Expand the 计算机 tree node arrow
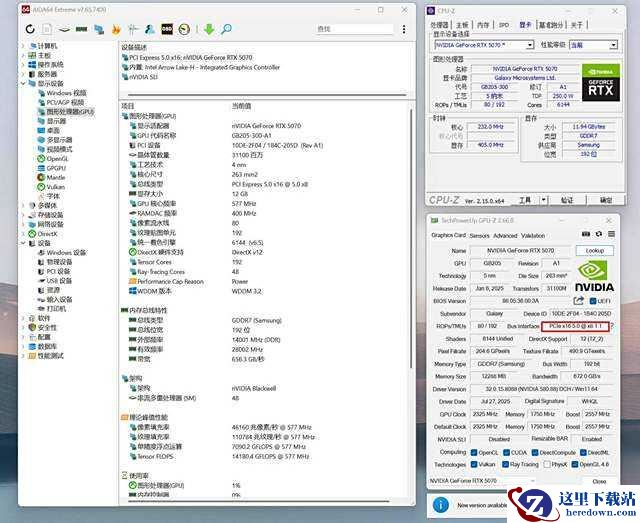 point(23,46)
